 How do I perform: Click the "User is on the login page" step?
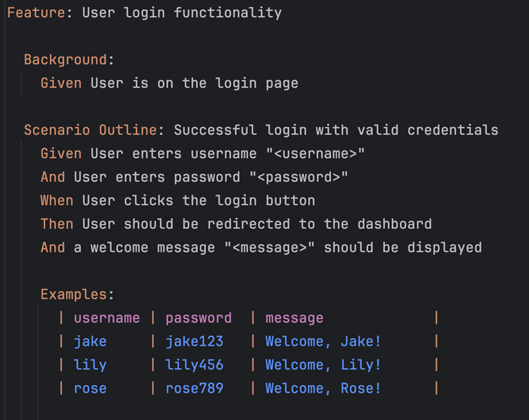tap(195, 84)
